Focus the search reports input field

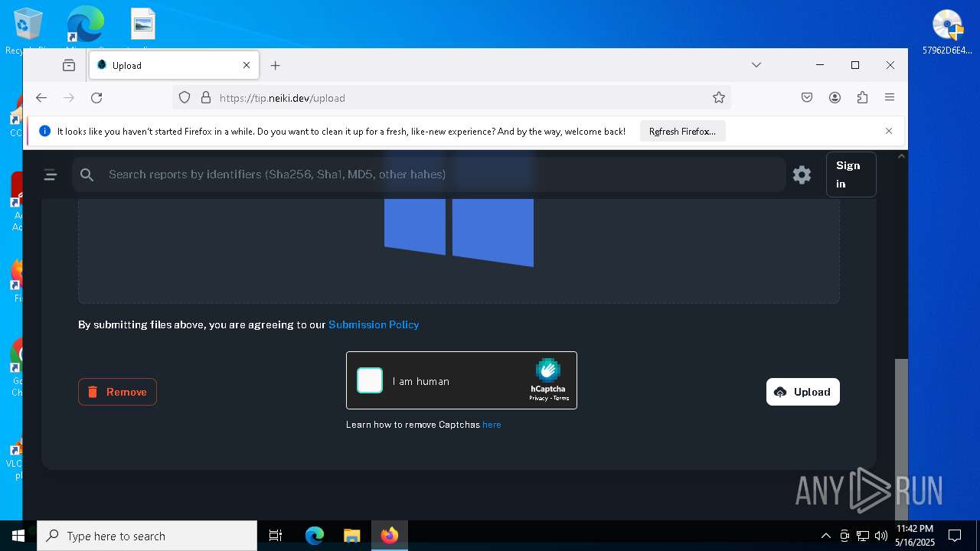429,174
